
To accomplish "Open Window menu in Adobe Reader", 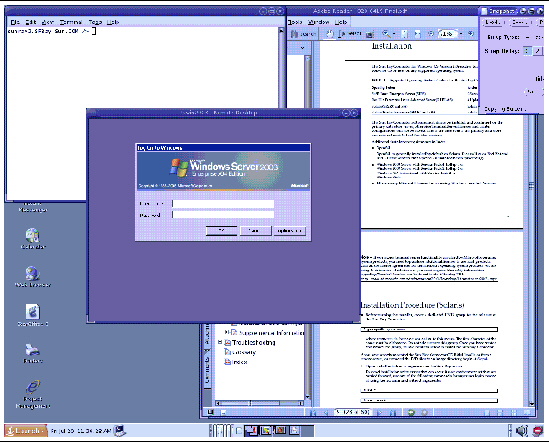I will pyautogui.click(x=318, y=22).
